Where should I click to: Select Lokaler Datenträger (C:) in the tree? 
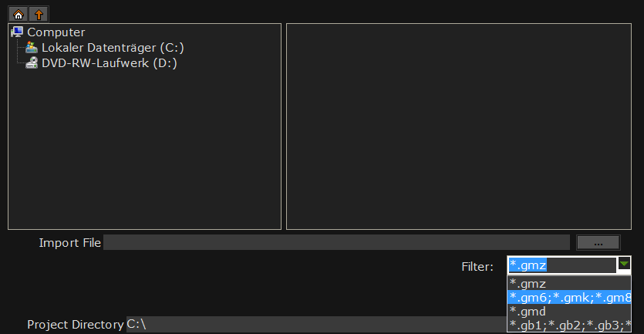[x=113, y=48]
